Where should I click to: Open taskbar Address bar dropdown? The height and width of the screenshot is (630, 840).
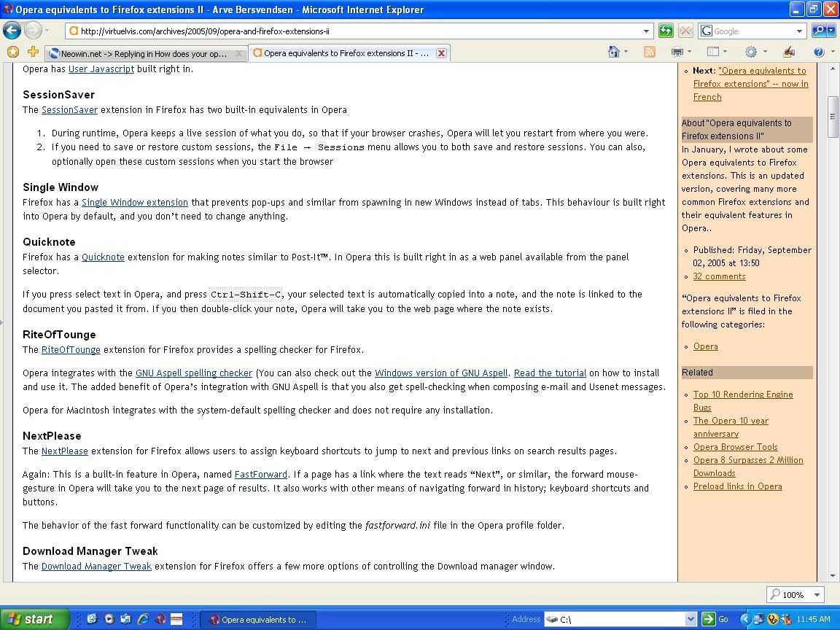point(691,619)
